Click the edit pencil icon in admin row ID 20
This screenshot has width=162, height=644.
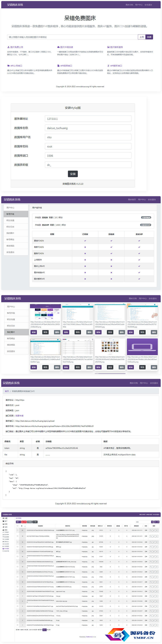click(154, 530)
